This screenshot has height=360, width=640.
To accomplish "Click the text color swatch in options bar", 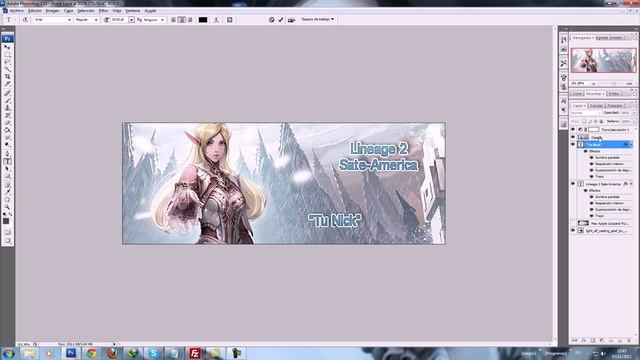I will pos(203,20).
